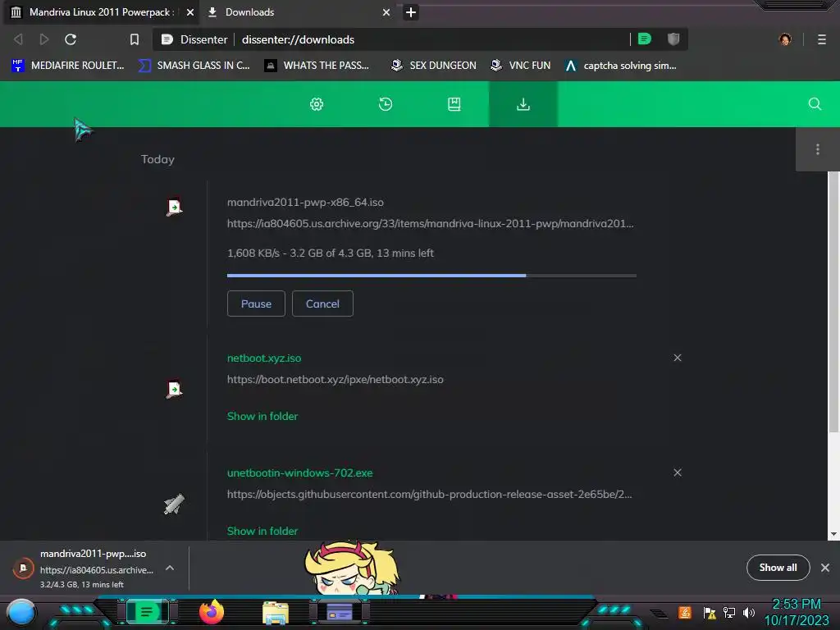This screenshot has height=630, width=840.
Task: Click the volume speaker tray icon
Action: pyautogui.click(x=748, y=612)
